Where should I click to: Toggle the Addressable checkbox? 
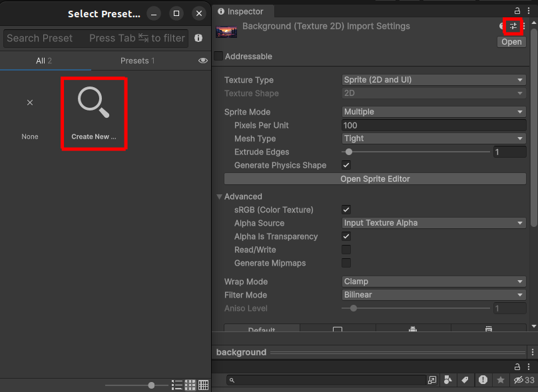pos(218,56)
